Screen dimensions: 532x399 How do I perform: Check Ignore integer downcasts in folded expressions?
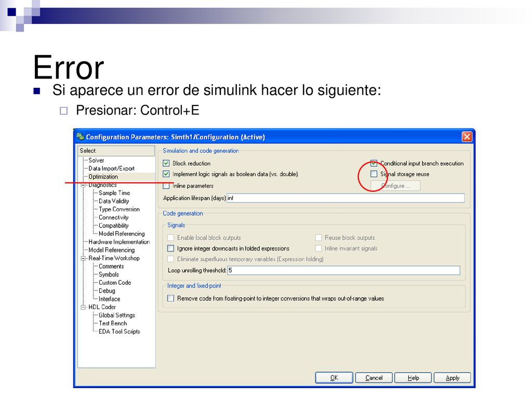[x=170, y=248]
